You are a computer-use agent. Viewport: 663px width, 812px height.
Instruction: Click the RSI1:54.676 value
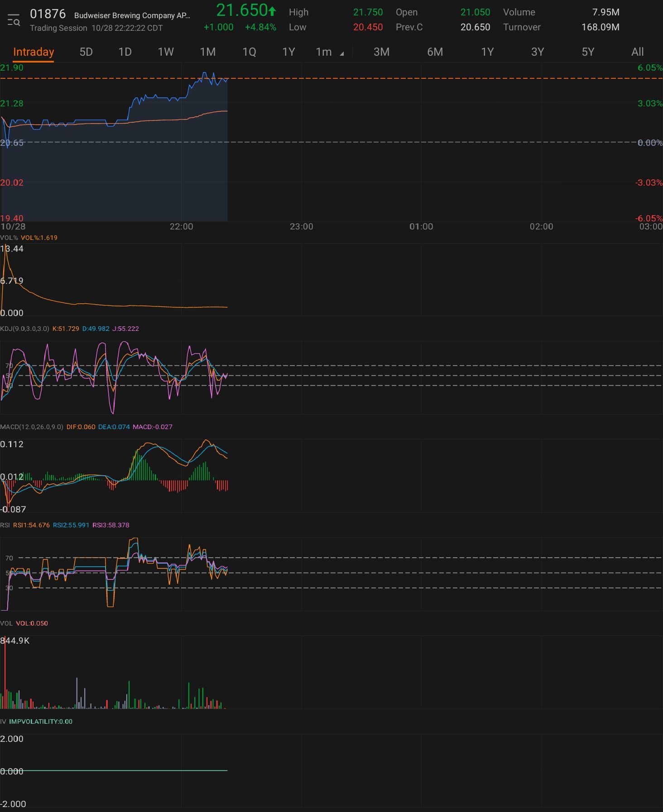point(31,525)
